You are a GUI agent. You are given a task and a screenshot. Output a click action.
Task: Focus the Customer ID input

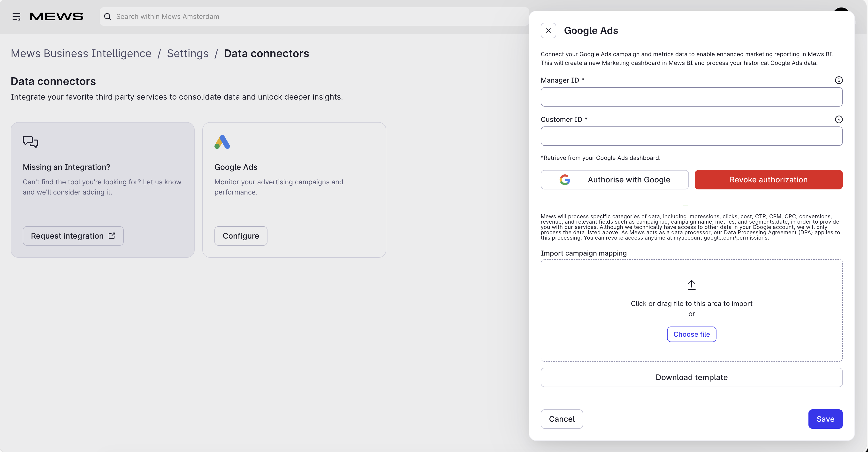pos(692,136)
